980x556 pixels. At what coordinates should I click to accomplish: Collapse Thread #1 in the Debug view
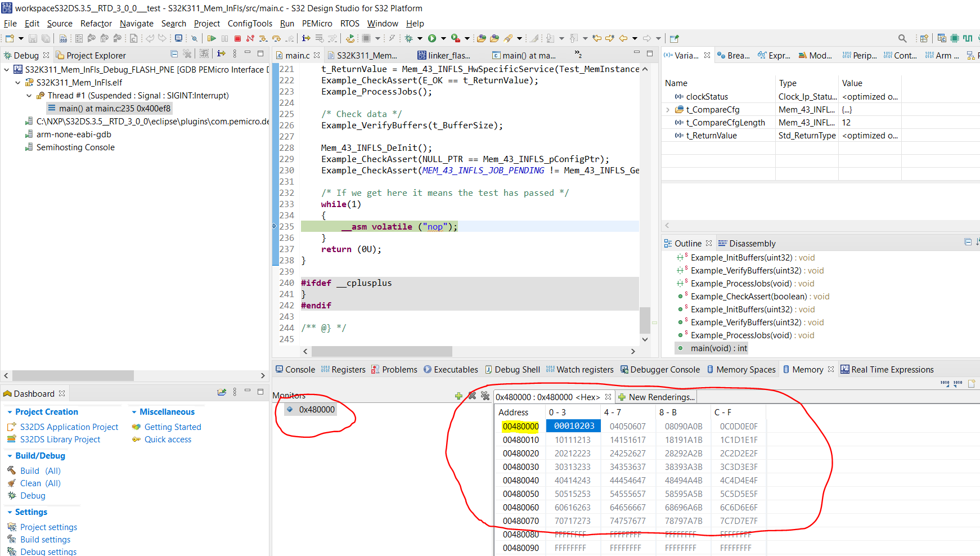pyautogui.click(x=29, y=95)
